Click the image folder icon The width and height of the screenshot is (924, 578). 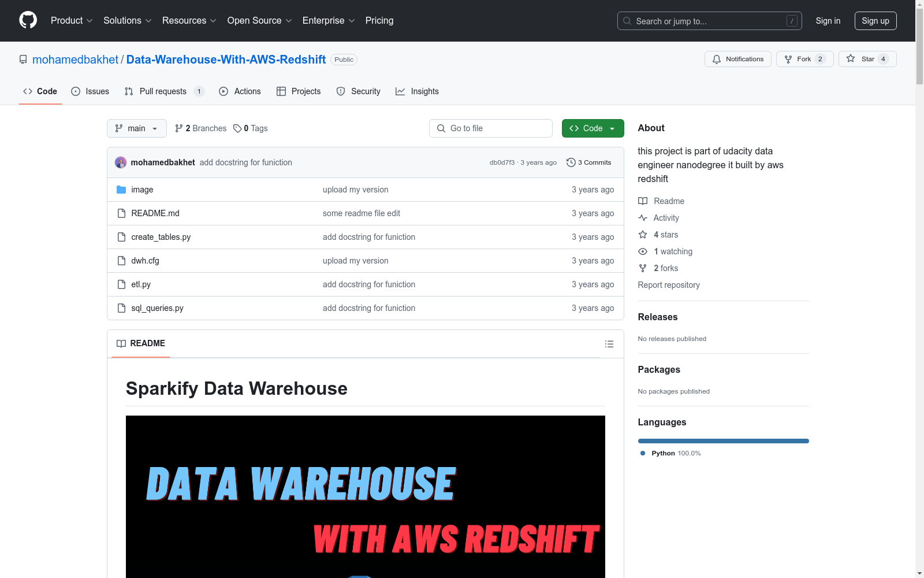click(121, 190)
